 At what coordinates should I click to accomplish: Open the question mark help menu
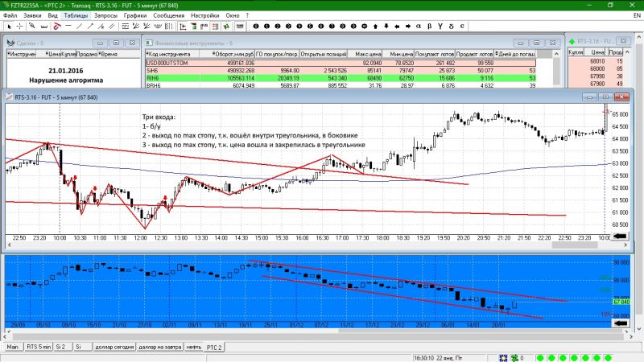[247, 15]
